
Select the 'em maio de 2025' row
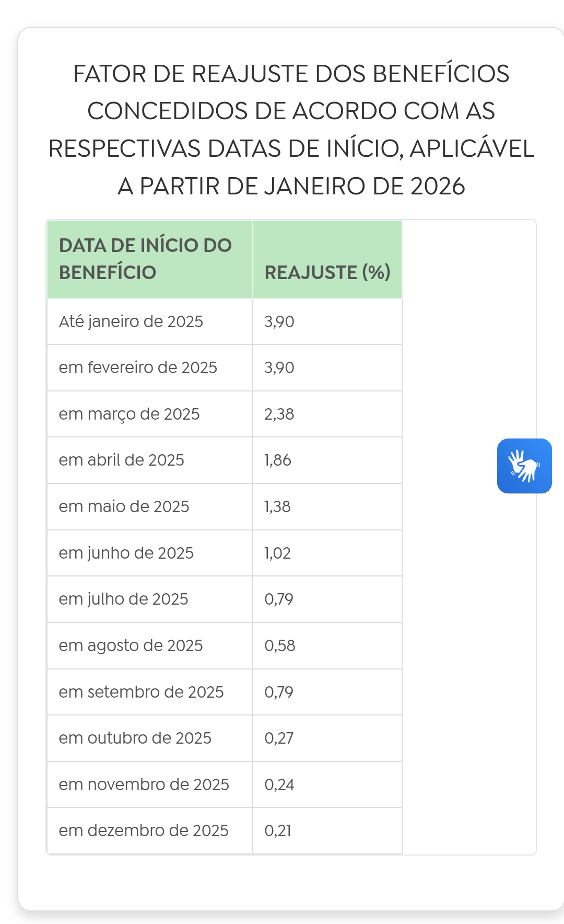click(124, 506)
